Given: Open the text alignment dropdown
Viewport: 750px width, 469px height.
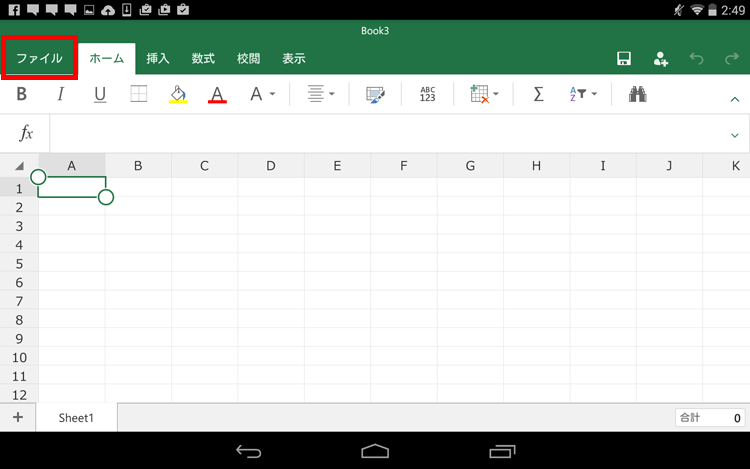Looking at the screenshot, I should click(321, 94).
